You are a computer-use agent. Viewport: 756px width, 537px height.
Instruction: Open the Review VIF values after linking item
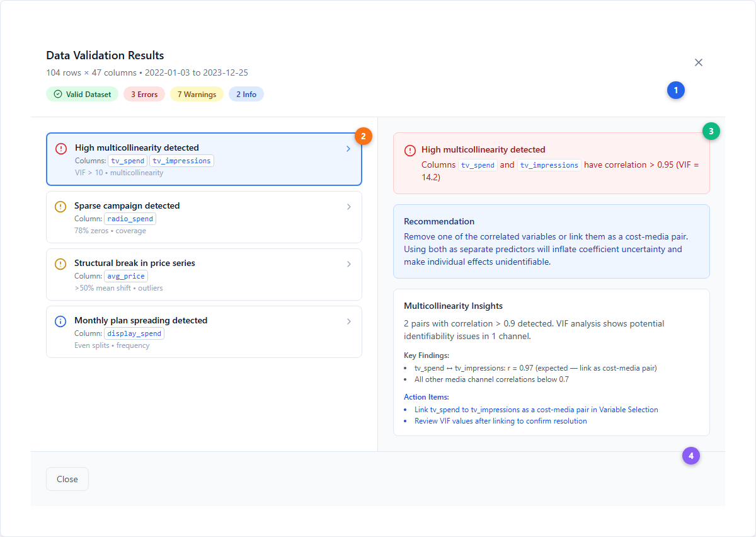tap(501, 421)
